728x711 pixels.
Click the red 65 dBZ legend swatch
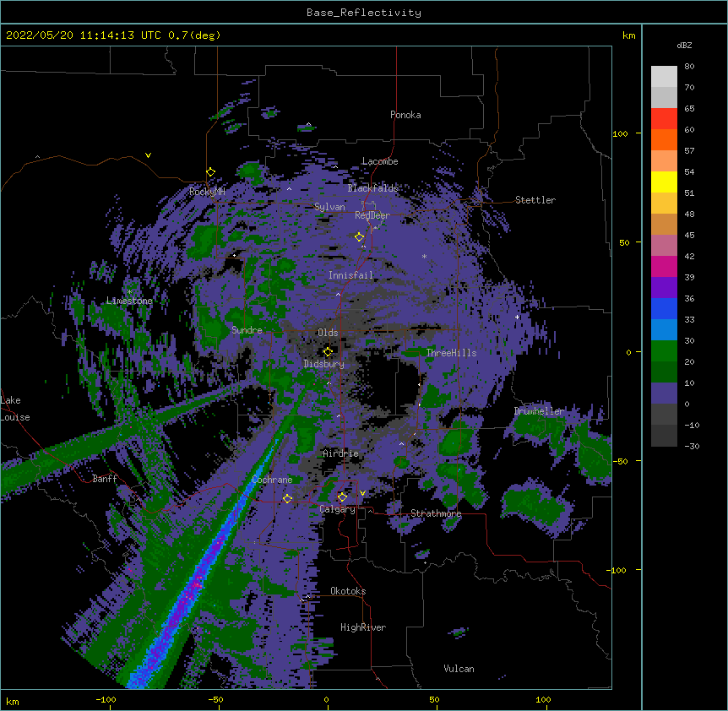[664, 119]
